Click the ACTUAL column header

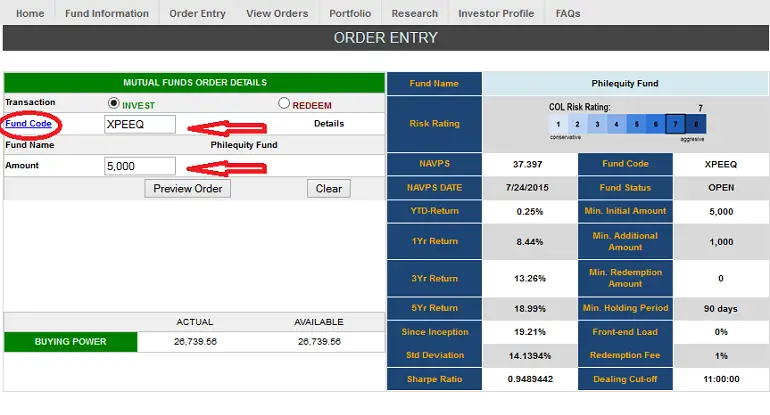pos(194,322)
